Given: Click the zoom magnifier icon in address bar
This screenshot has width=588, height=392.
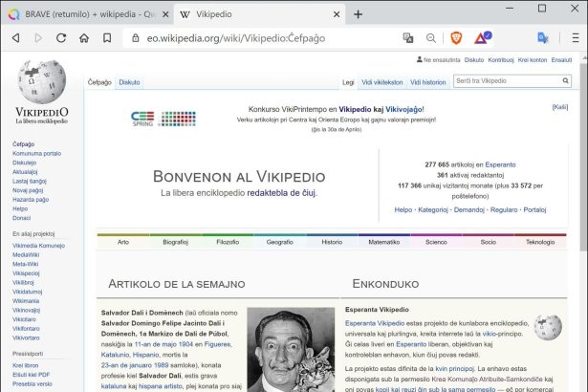Looking at the screenshot, I should pos(431,38).
